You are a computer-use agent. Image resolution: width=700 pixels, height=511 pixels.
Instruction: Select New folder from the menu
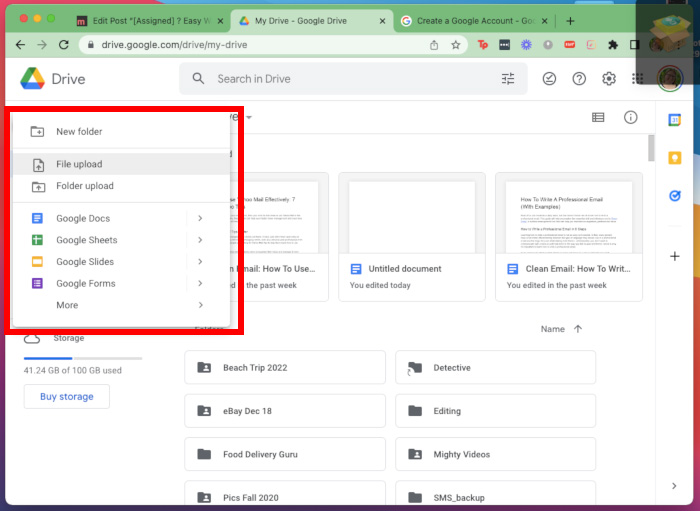(x=121, y=132)
